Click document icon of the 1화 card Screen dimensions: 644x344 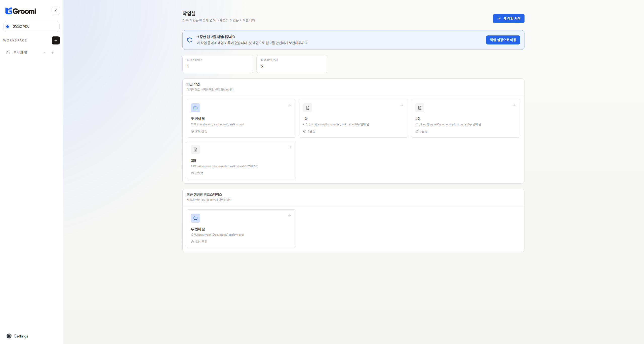[x=308, y=108]
